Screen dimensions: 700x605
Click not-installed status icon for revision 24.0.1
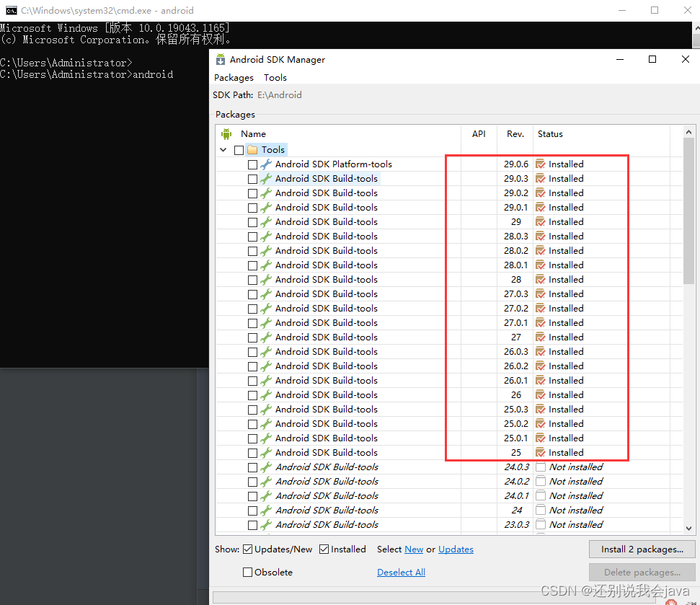[541, 495]
